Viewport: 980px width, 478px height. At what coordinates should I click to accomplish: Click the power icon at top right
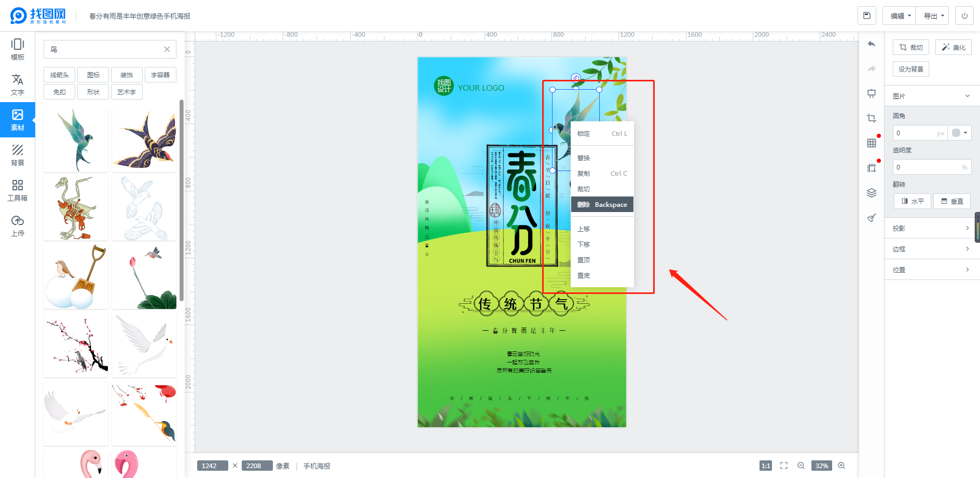tap(964, 16)
